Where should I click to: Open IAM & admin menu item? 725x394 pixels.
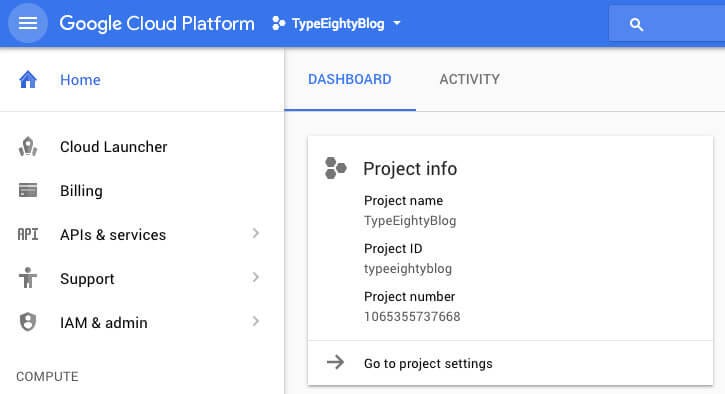pos(142,322)
